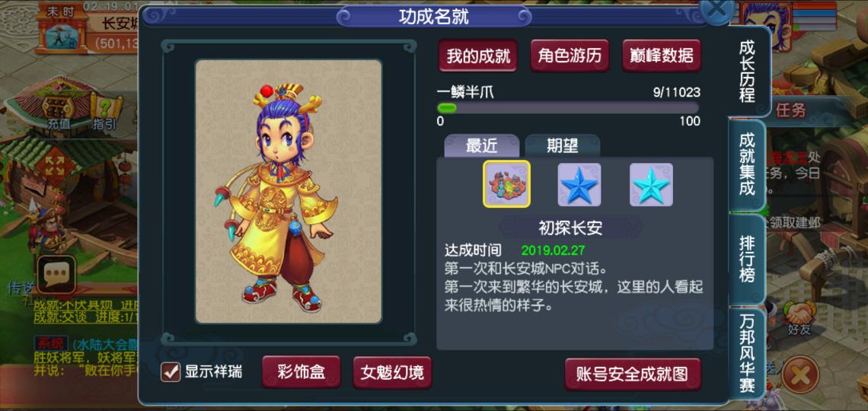868x411 pixels.
Task: Click the 角色游历 button
Action: 570,56
